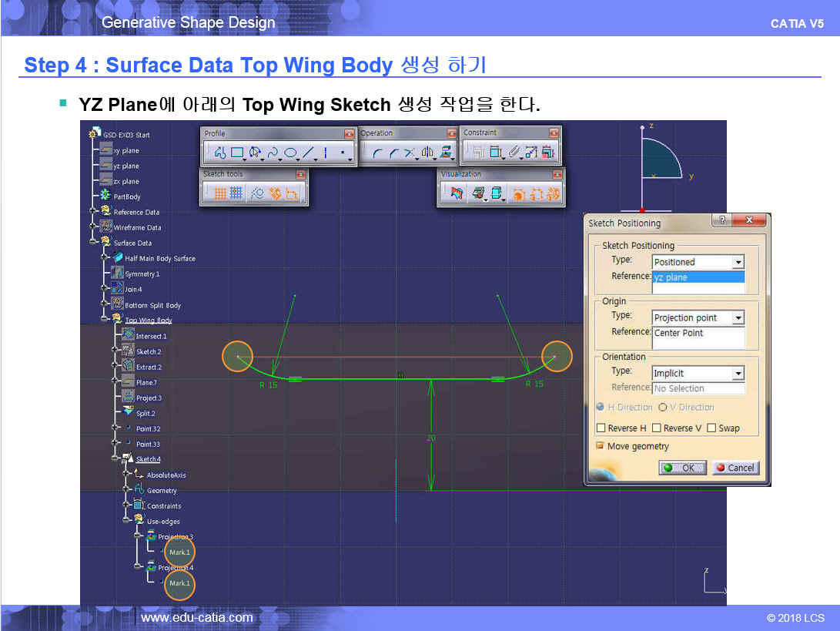The image size is (840, 631).
Task: Open the Sketch Positioning Type dropdown
Action: 738,263
